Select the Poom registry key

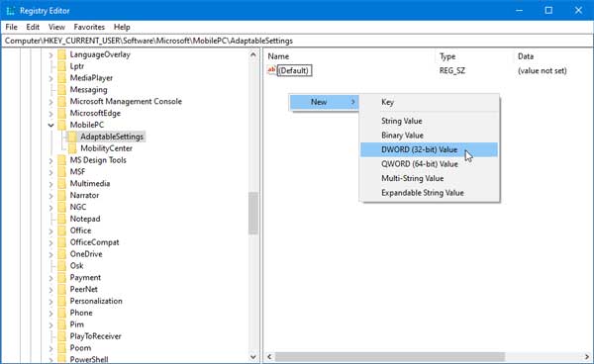(x=80, y=348)
